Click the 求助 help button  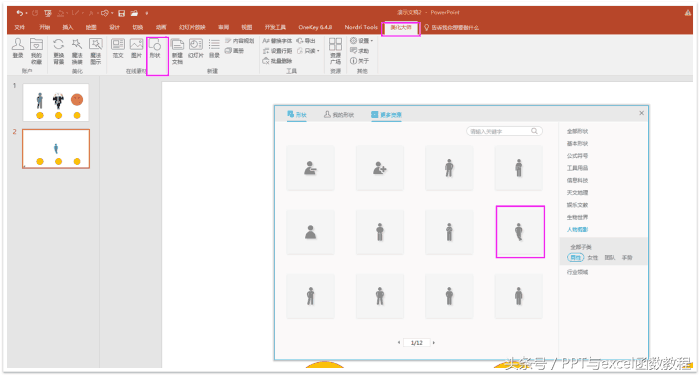click(x=359, y=50)
